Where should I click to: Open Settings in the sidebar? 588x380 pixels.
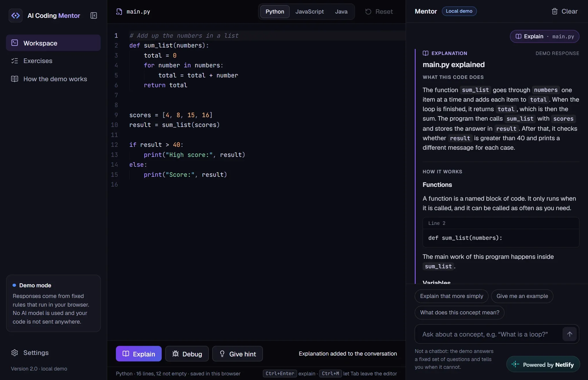click(53, 353)
